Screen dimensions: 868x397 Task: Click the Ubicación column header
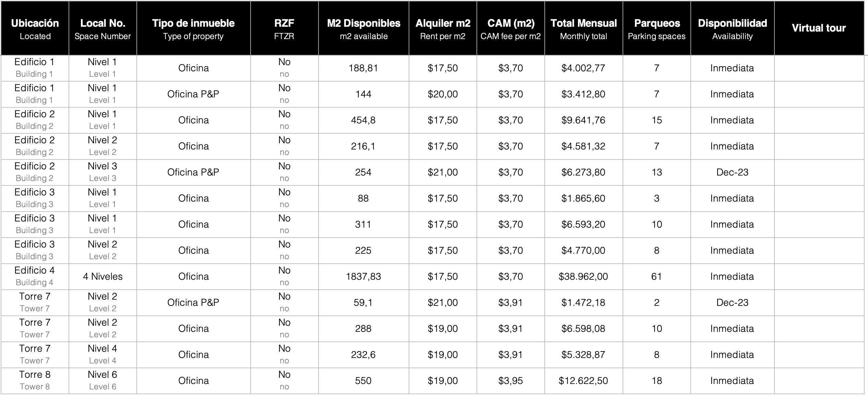pos(35,28)
